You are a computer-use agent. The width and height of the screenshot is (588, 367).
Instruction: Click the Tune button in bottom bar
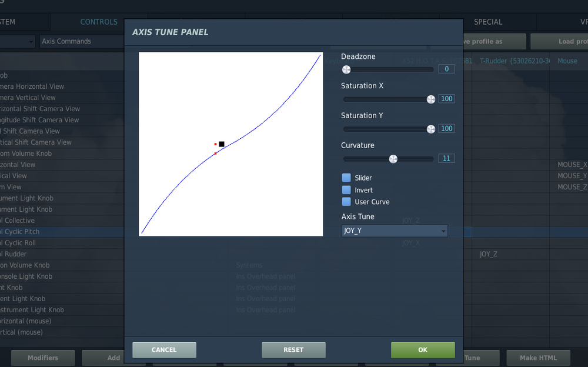(x=481, y=358)
